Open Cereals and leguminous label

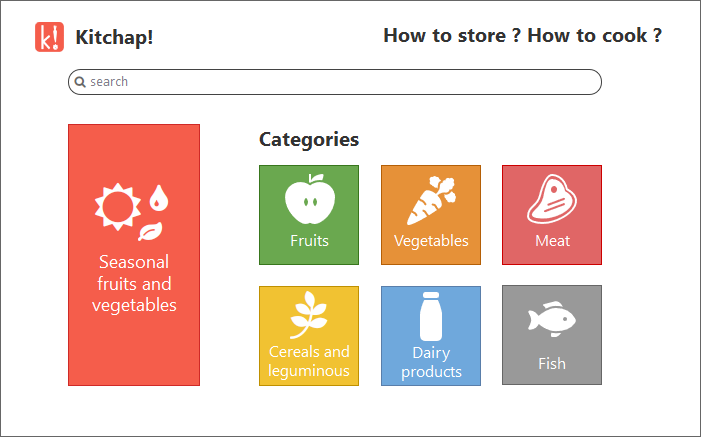click(309, 361)
